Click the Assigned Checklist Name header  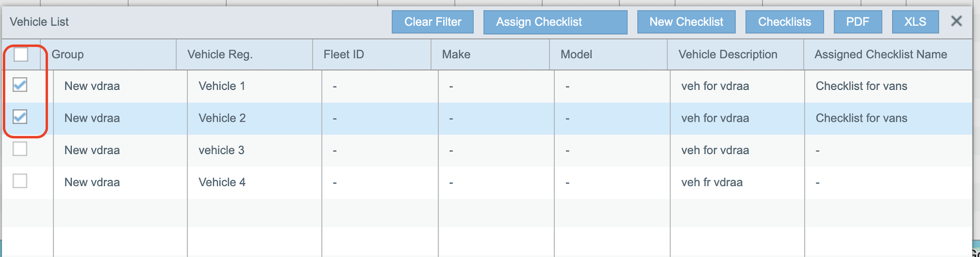pyautogui.click(x=880, y=54)
